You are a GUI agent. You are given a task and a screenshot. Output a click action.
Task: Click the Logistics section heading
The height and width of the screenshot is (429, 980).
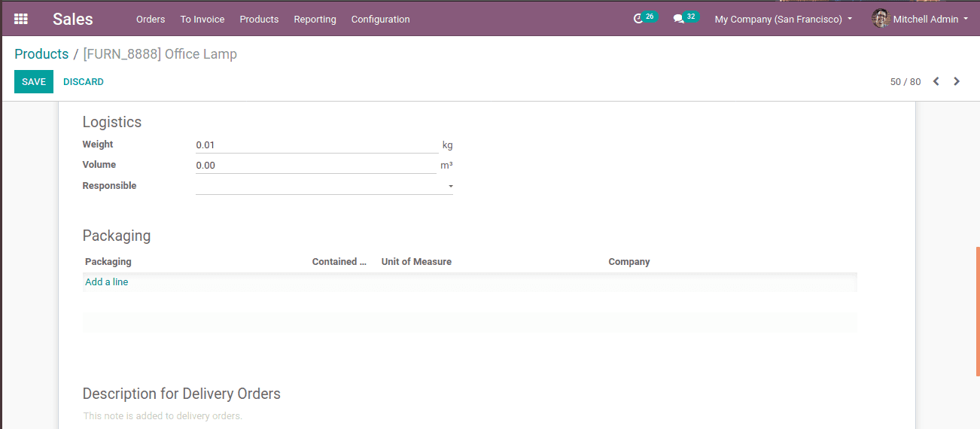[x=112, y=122]
